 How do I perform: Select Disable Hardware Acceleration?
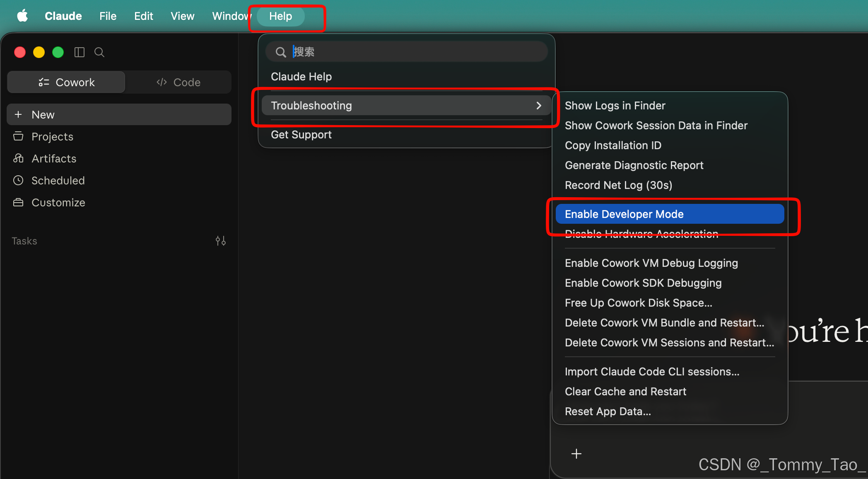pos(670,234)
